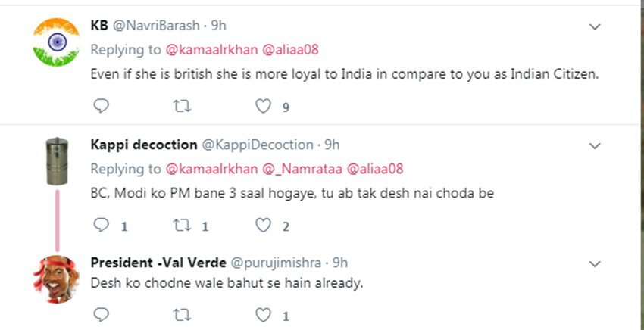
Task: Click President -Val Verde's avatar picture
Action: (x=57, y=278)
